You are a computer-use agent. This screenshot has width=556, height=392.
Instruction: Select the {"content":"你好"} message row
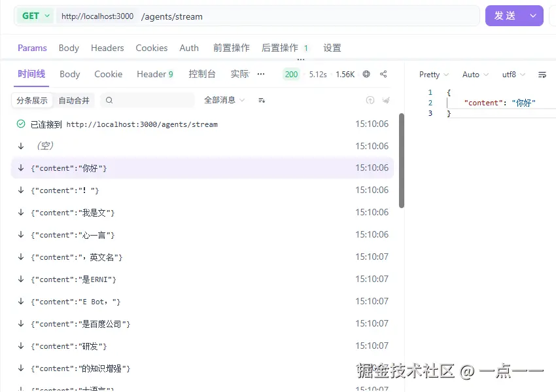point(202,168)
